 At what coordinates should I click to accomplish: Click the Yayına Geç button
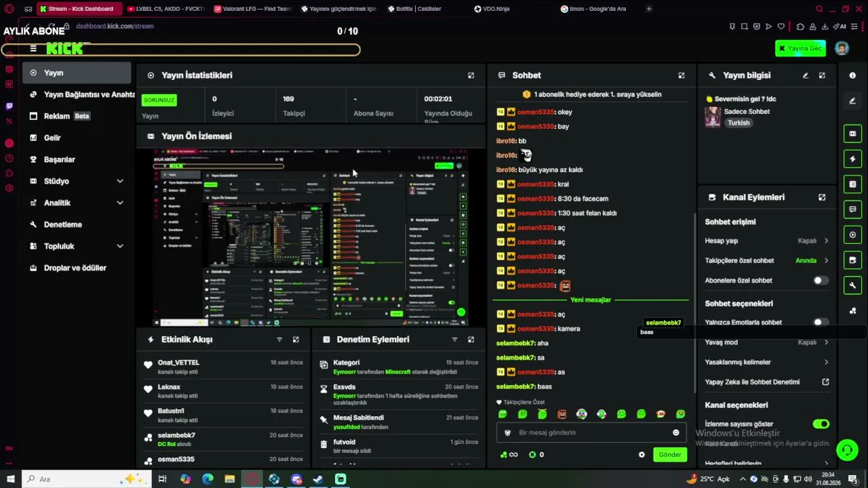(x=801, y=48)
